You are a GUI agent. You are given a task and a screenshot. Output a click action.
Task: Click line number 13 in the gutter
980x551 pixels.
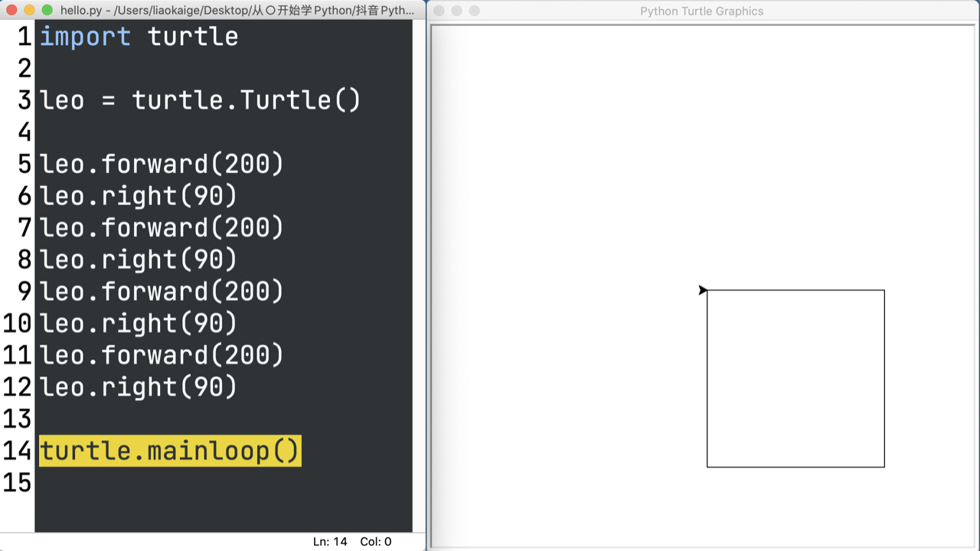18,419
